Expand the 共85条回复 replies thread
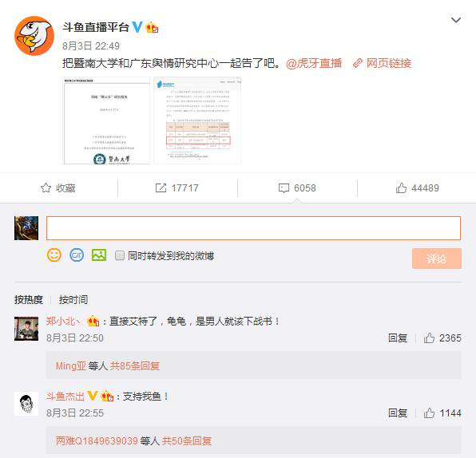This screenshot has width=476, height=458. [x=134, y=366]
